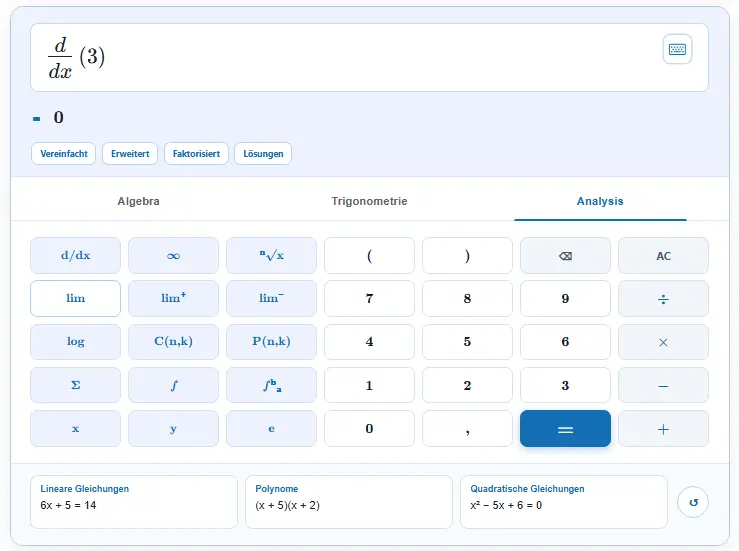Load the Lineare Gleichungen example
The image size is (739, 551).
134,502
